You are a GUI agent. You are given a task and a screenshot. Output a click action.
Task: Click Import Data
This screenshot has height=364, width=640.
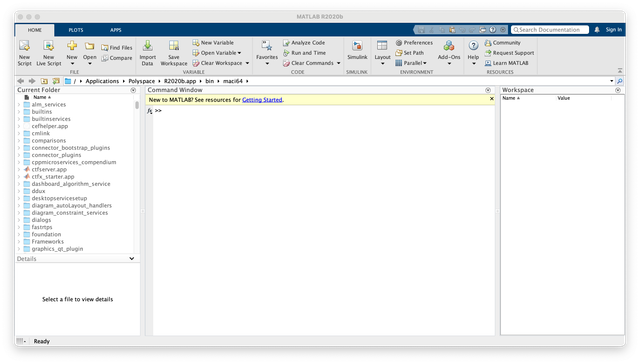[x=147, y=53]
